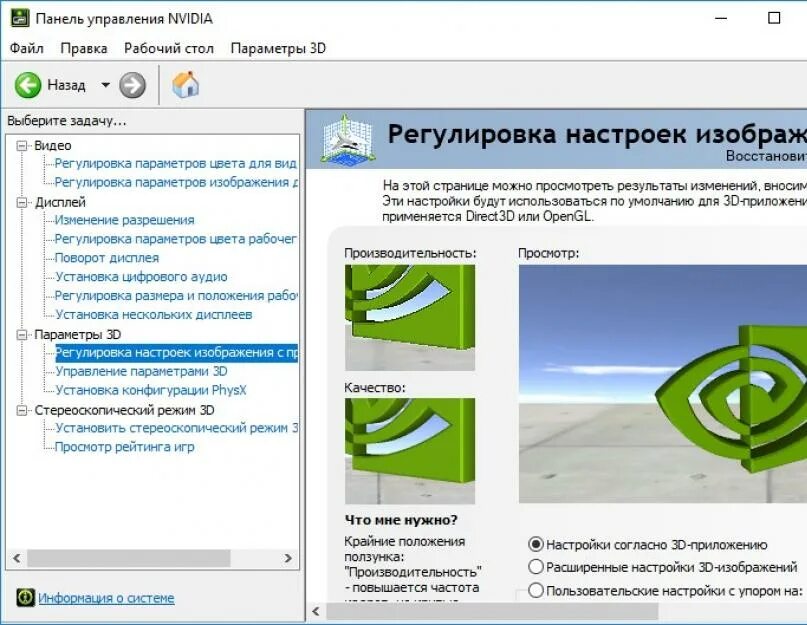Click the right pane horizontal scrollbar thumb
The height and width of the screenshot is (625, 807).
tap(492, 612)
